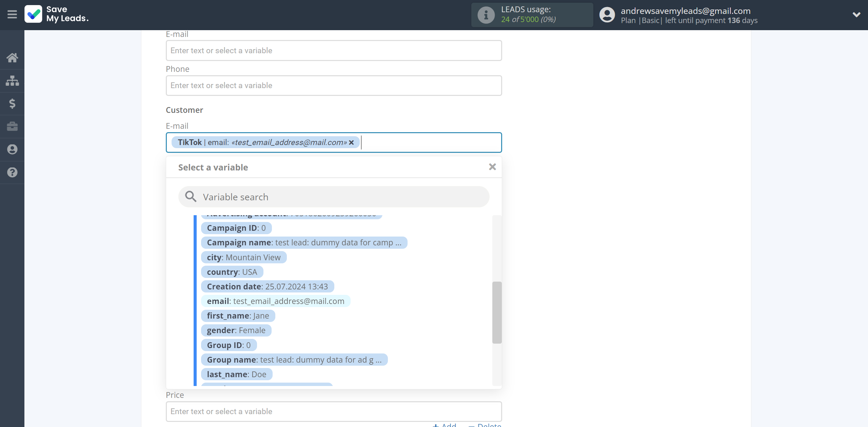Click the LEADS usage counter text
This screenshot has width=868, height=427.
(528, 19)
